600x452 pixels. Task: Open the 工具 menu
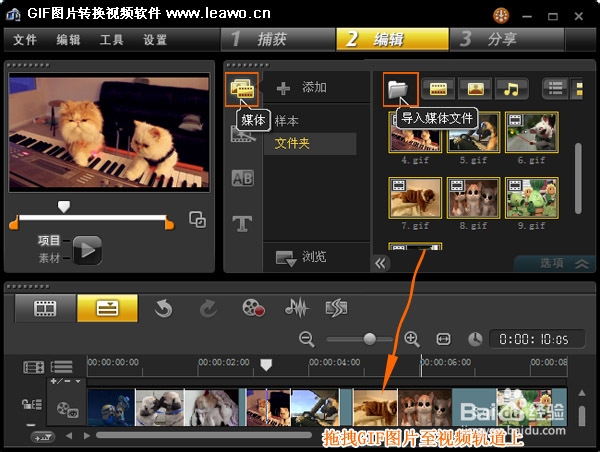click(x=111, y=39)
